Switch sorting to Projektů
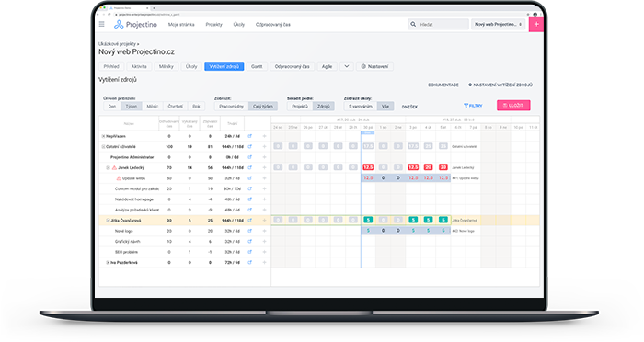644x342 pixels. [300, 107]
